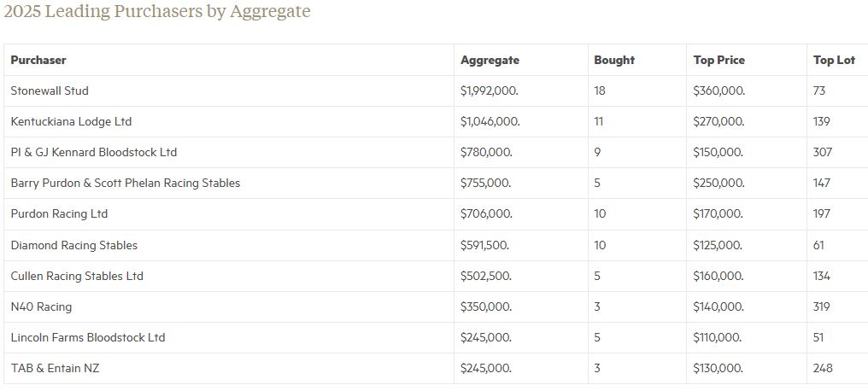Click the Bought column header

[614, 61]
